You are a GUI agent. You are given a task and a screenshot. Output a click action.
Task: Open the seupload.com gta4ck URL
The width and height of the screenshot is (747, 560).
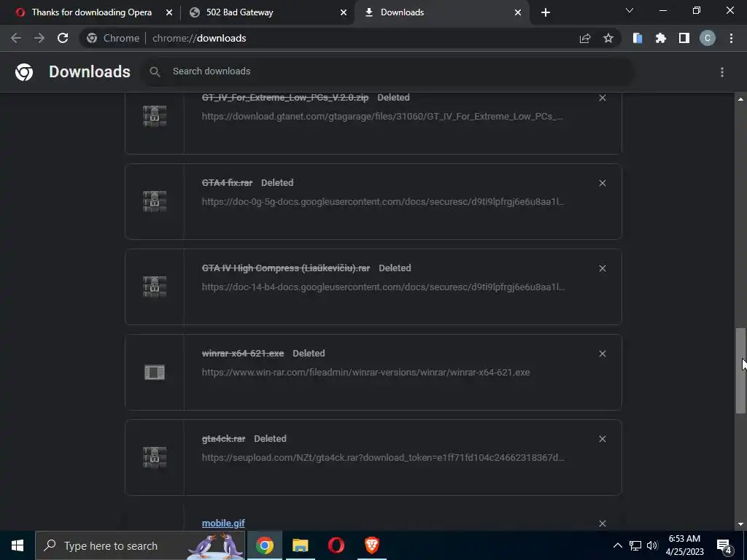click(383, 457)
